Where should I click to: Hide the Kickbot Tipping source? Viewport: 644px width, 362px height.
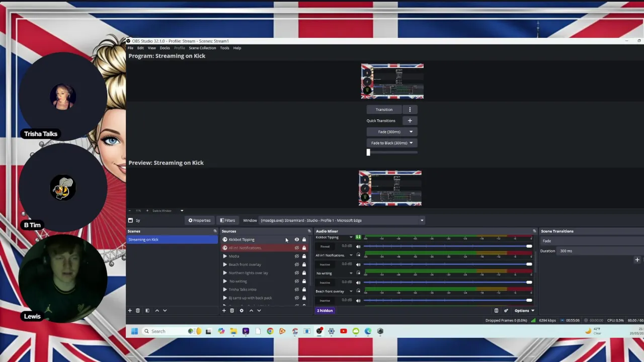click(x=296, y=240)
